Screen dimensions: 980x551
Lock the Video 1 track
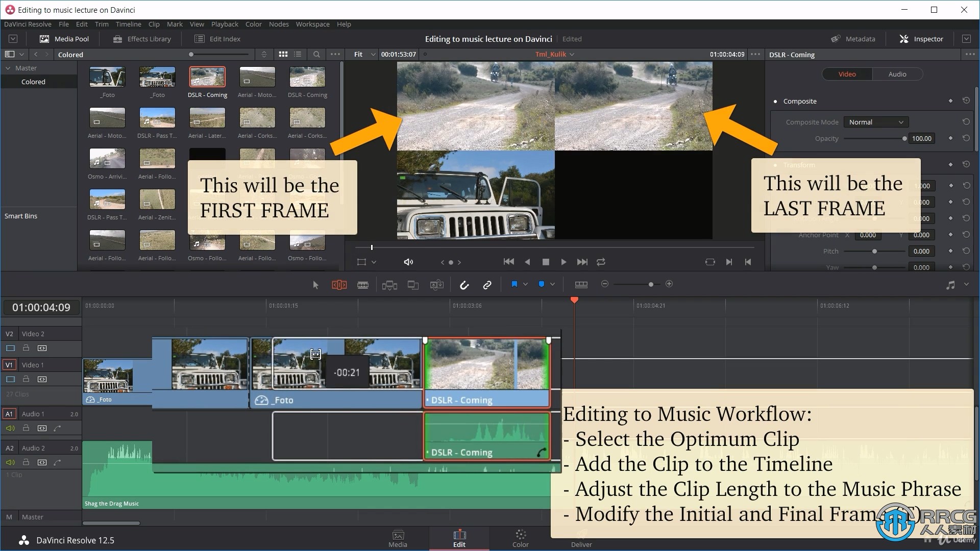(26, 379)
